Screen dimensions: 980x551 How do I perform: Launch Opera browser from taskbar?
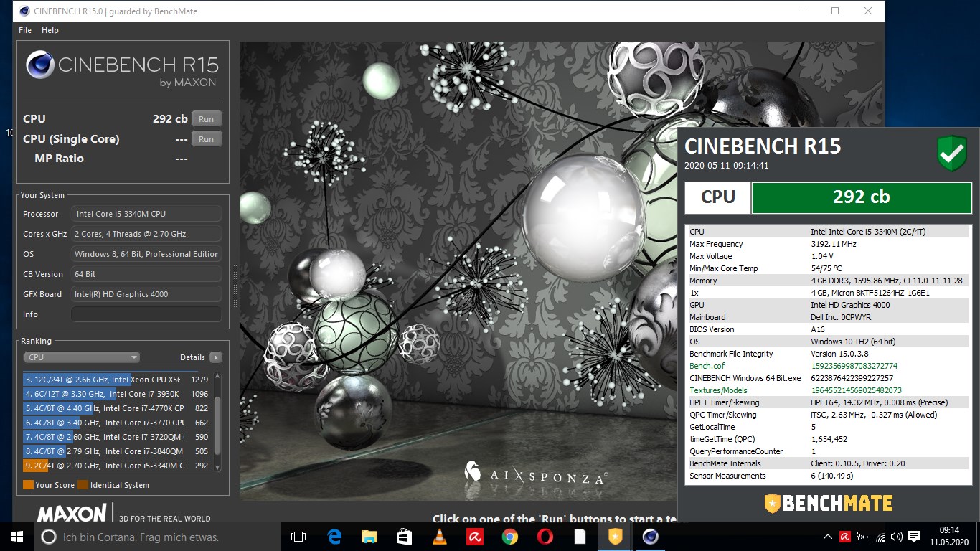click(x=545, y=537)
